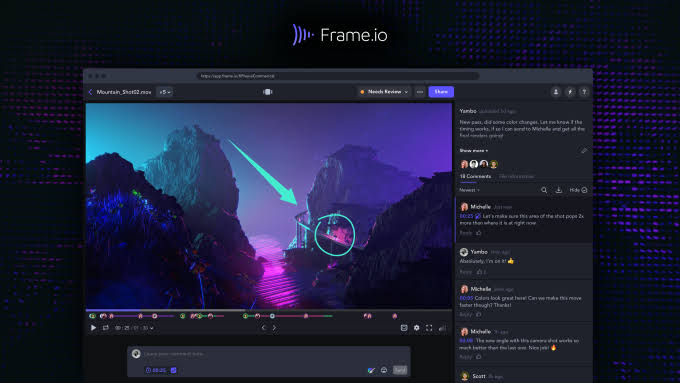Toggle the loop playback icon
The width and height of the screenshot is (680, 383).
105,328
